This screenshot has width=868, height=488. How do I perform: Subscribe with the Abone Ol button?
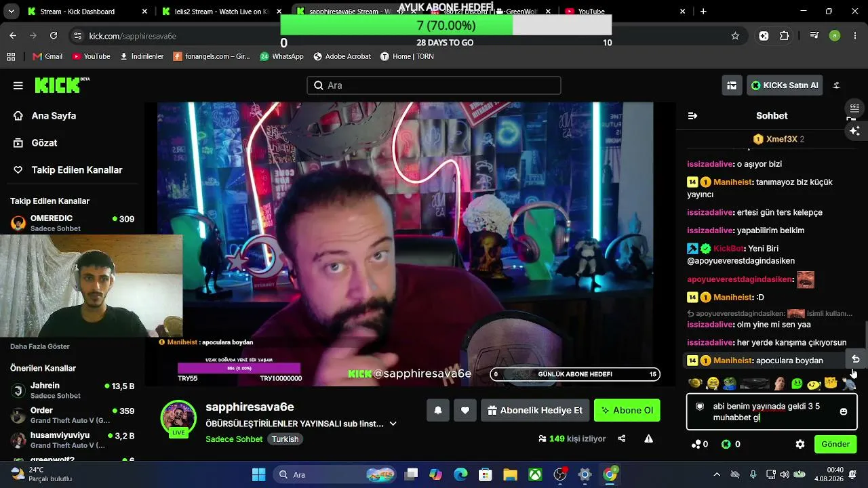627,410
